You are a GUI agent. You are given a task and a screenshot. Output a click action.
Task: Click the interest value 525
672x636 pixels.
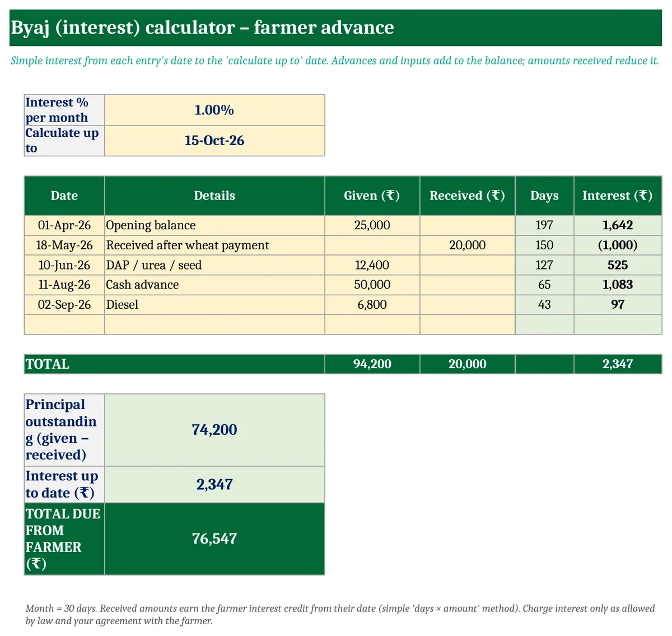pos(618,265)
